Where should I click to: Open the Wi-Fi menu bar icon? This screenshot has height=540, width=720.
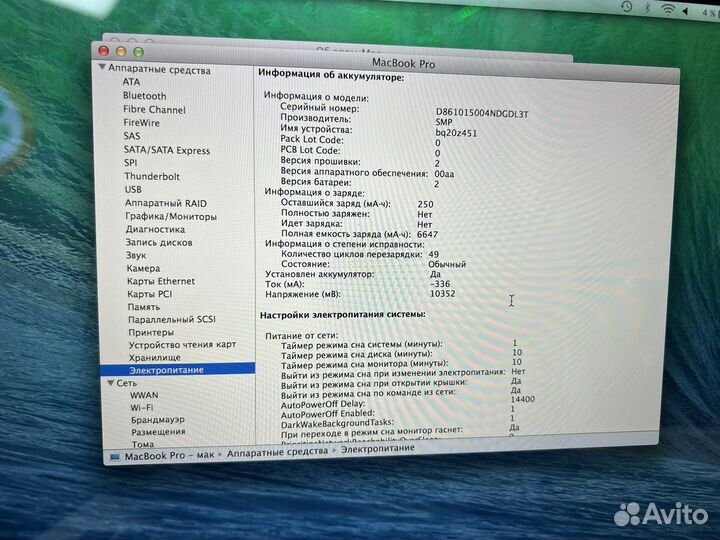click(x=667, y=9)
